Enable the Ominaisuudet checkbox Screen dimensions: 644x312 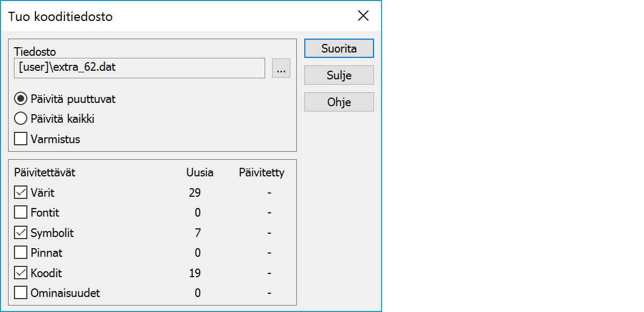[21, 293]
